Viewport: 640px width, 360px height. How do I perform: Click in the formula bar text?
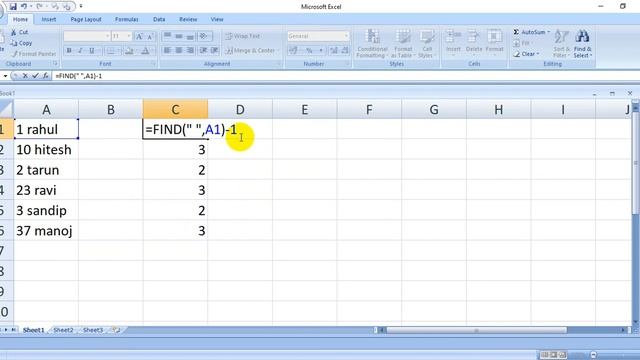coord(79,76)
